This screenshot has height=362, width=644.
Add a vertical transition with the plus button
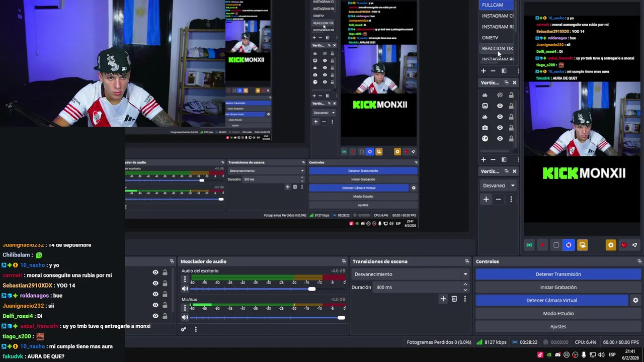tap(486, 199)
